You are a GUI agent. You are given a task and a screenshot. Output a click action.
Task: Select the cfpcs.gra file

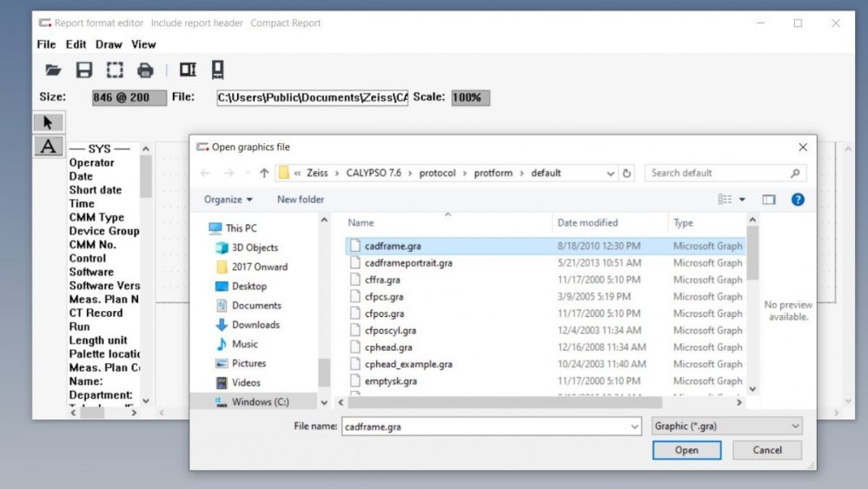click(x=384, y=296)
